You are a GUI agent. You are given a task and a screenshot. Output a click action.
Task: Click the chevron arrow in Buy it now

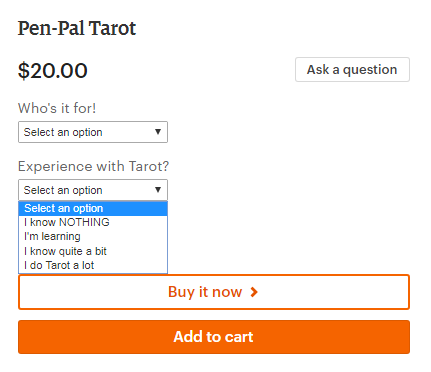pyautogui.click(x=254, y=292)
